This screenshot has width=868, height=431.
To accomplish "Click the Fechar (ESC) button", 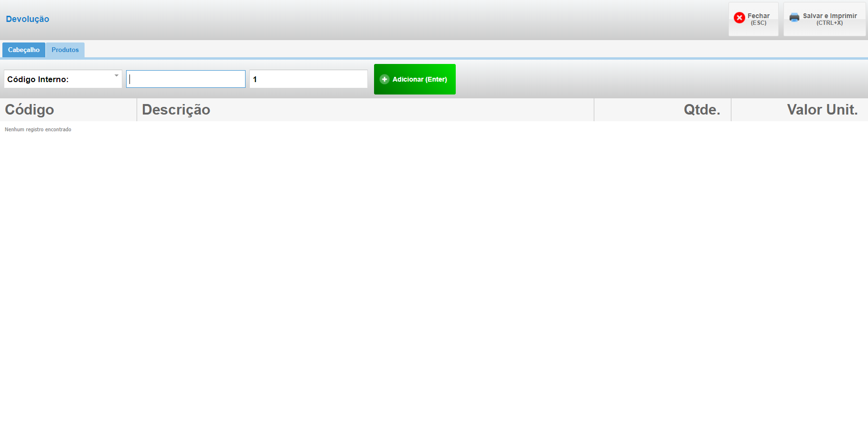I will [753, 19].
